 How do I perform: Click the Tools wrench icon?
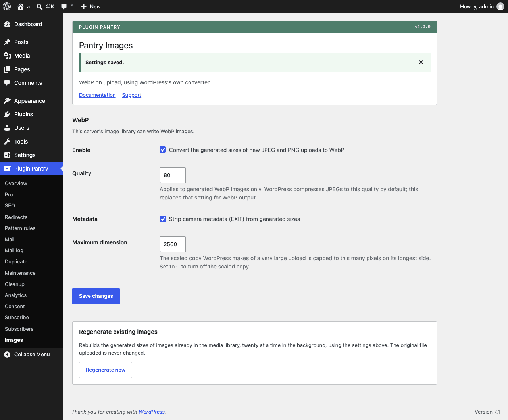pos(7,142)
